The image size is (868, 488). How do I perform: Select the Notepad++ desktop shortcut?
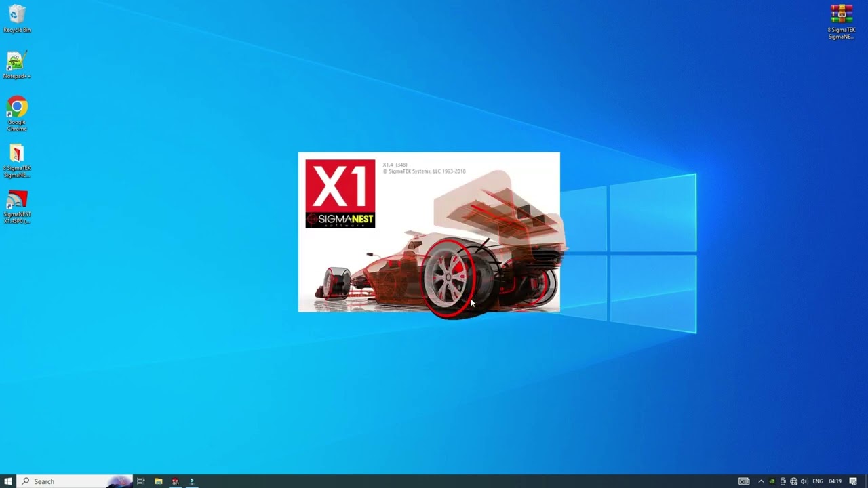click(17, 65)
